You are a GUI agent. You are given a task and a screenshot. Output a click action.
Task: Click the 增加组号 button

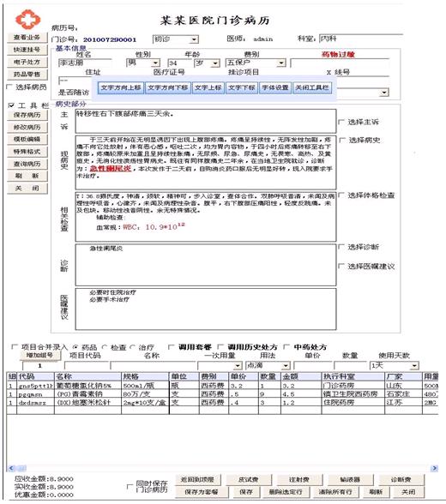39,355
